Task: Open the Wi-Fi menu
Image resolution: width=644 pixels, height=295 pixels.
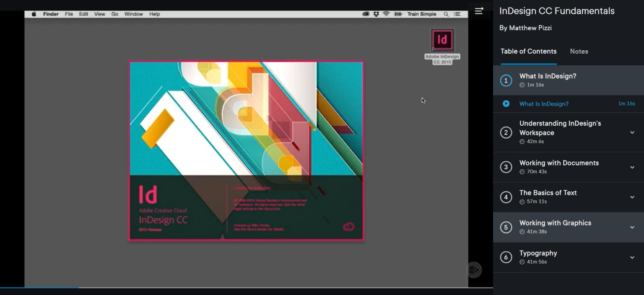Action: tap(386, 14)
